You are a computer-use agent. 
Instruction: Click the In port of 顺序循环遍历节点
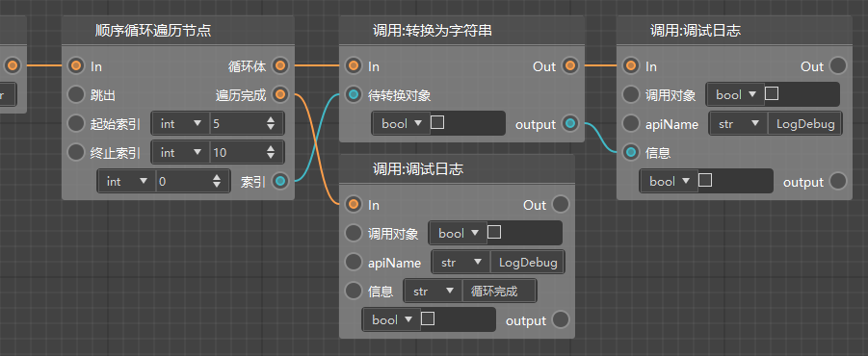click(76, 66)
